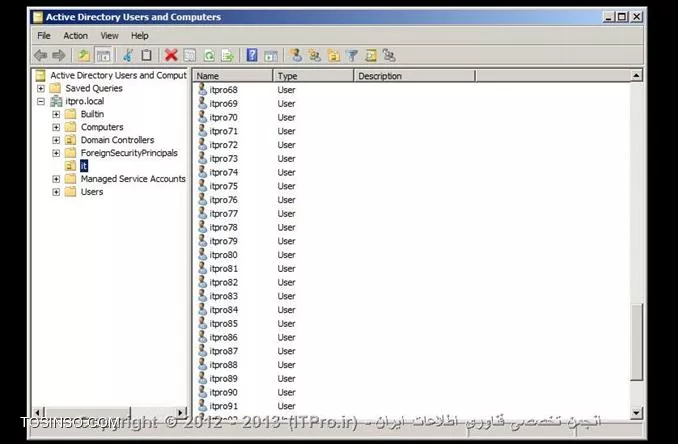Select the itpro75 user icon
This screenshot has width=678, height=444.
point(202,186)
